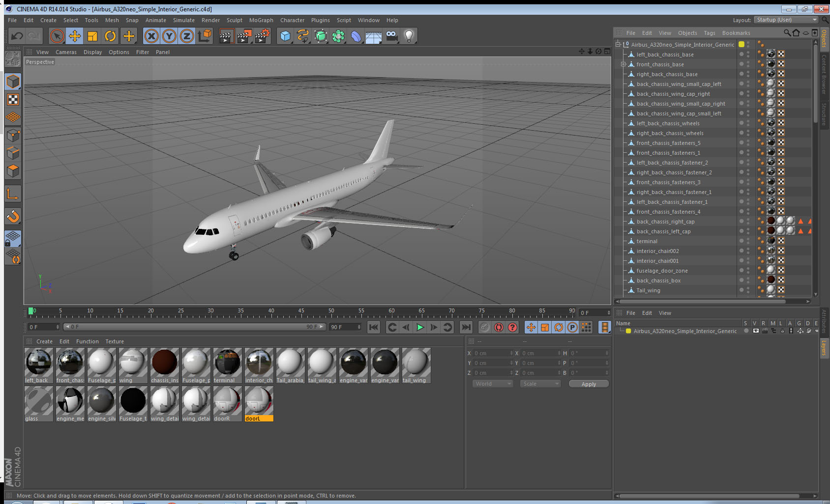
Task: Open material manager Function menu
Action: point(88,341)
